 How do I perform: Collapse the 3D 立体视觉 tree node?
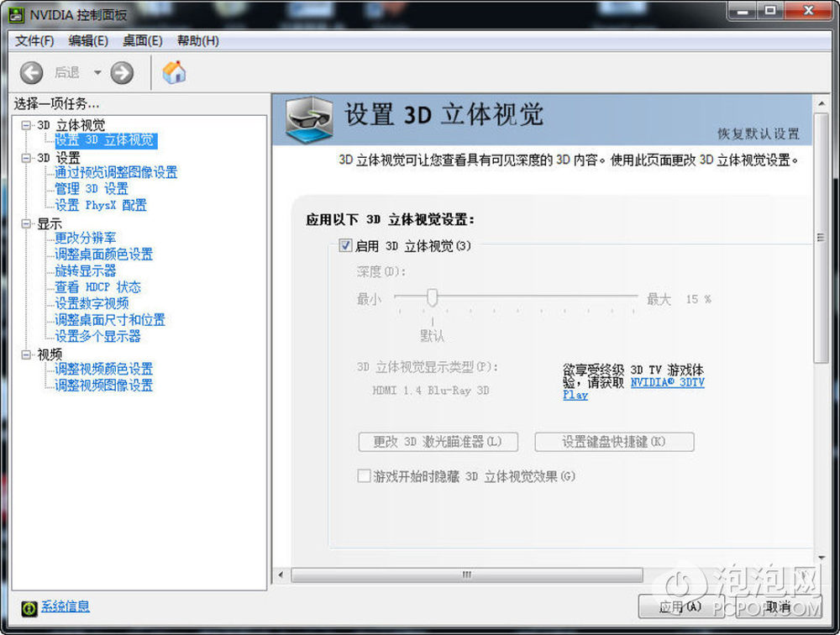(x=26, y=125)
